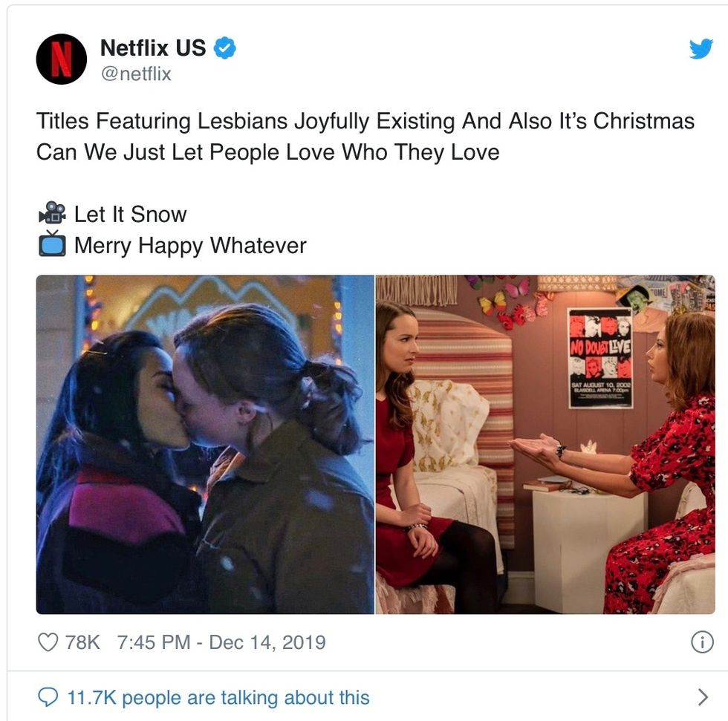This screenshot has width=728, height=721.
Task: Click the Let It Snow title text
Action: coord(131,214)
